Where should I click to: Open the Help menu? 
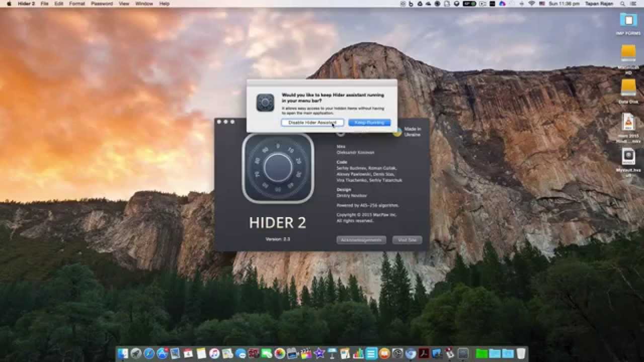click(x=165, y=4)
